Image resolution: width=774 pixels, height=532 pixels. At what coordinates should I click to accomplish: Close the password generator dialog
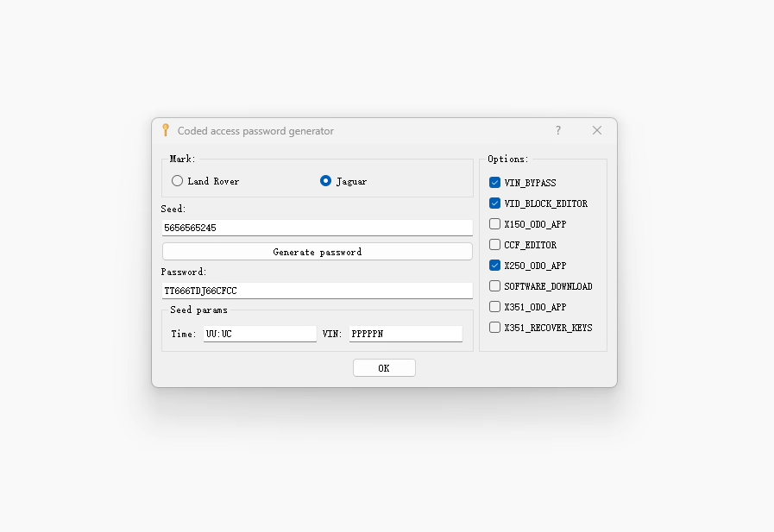point(597,130)
